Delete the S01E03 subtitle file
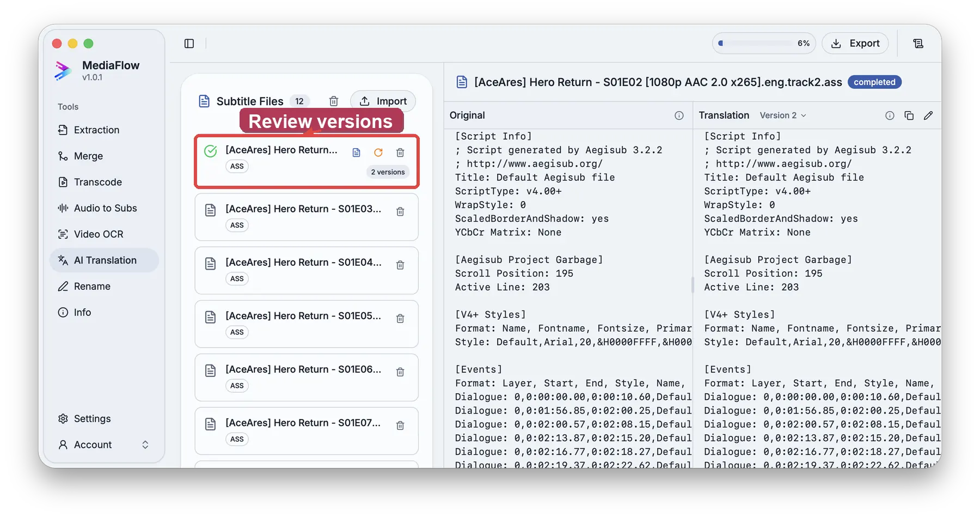The width and height of the screenshot is (980, 517). click(400, 211)
